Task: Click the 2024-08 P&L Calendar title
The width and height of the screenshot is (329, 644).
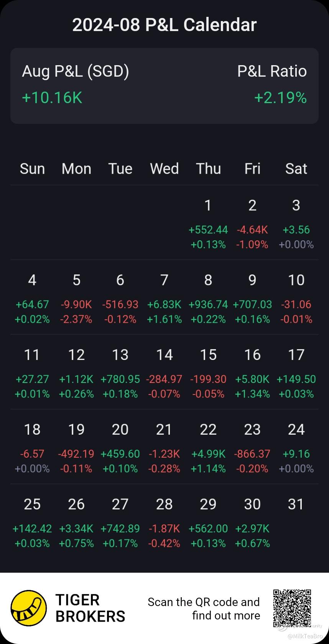Action: point(164,25)
